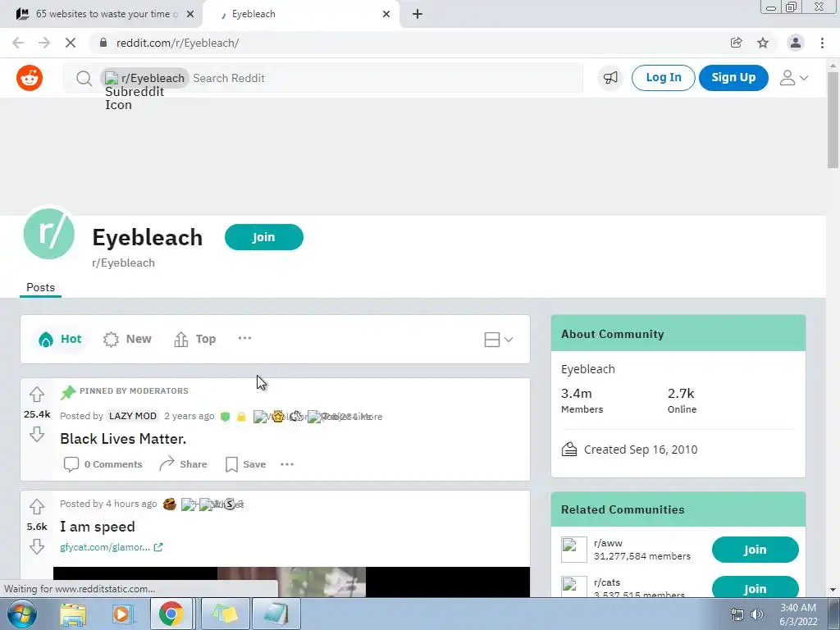Open more options on pinned post
Screen dimensions: 840x630
[x=287, y=464]
